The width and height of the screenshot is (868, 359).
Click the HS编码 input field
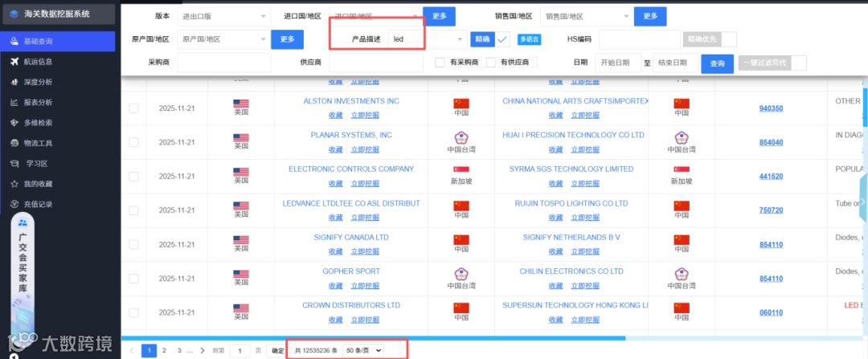(640, 39)
